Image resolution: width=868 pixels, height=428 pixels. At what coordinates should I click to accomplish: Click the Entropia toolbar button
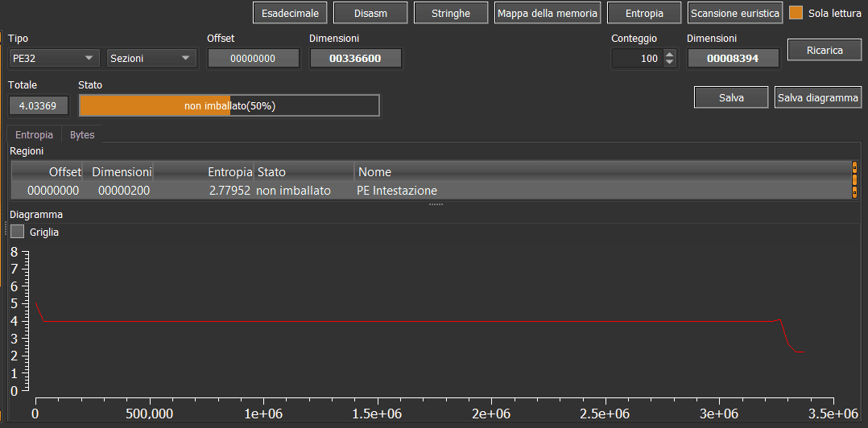click(x=644, y=13)
